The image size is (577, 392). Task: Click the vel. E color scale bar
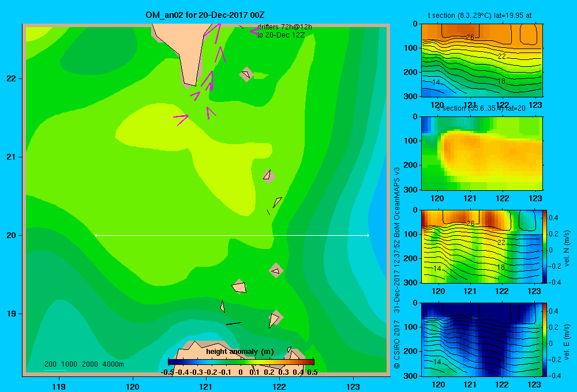pyautogui.click(x=545, y=340)
